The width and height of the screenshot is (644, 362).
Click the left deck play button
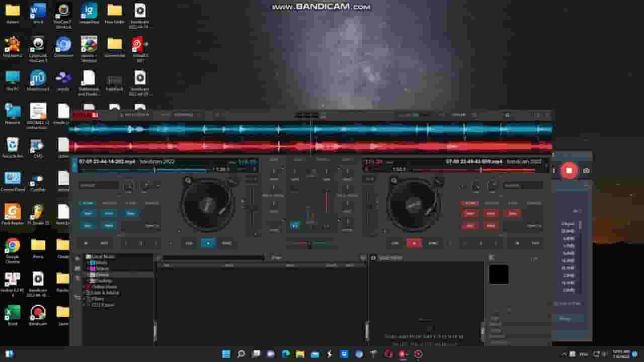(208, 243)
